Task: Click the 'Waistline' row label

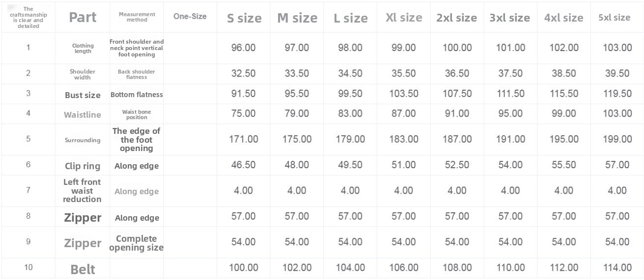Action: 83,115
